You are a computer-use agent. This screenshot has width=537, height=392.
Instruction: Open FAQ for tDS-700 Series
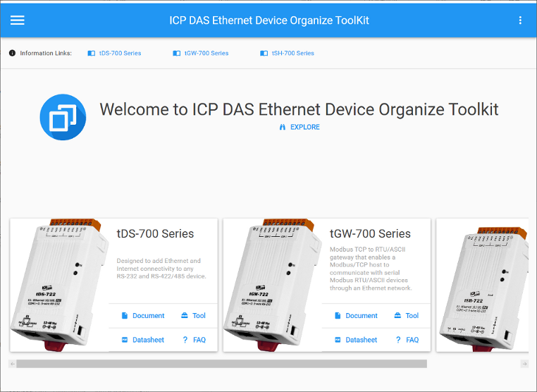click(195, 340)
